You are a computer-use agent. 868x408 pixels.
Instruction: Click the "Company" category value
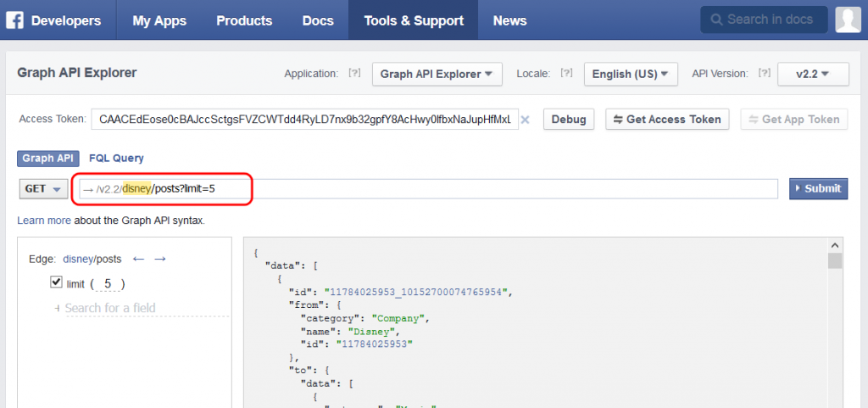397,318
